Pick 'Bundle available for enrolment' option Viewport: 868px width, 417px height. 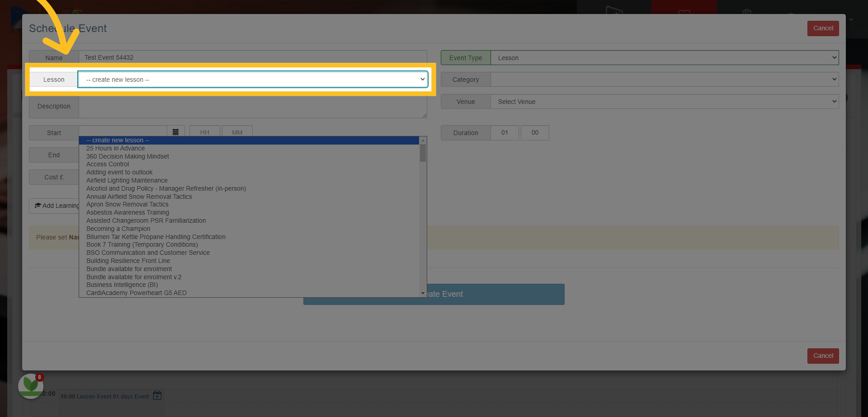(249, 269)
